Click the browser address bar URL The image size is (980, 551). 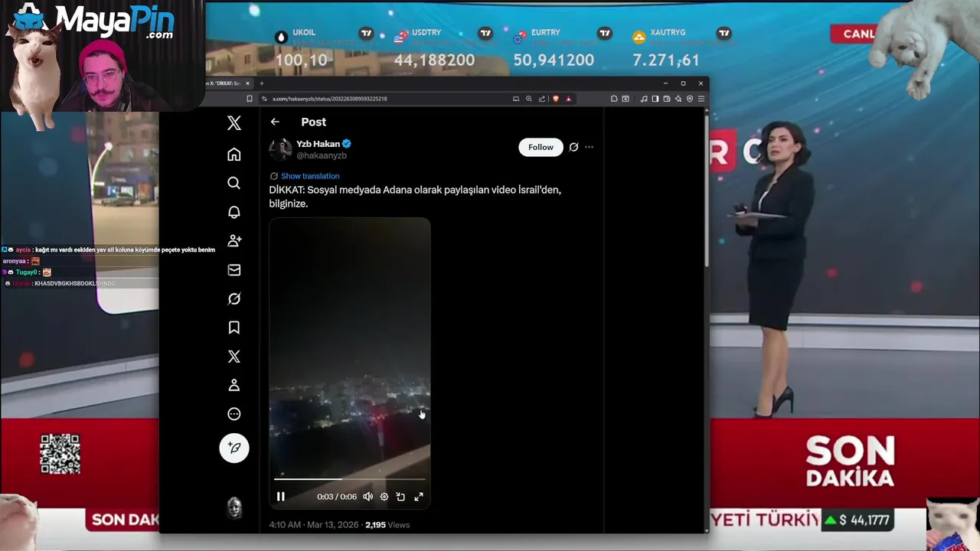330,99
